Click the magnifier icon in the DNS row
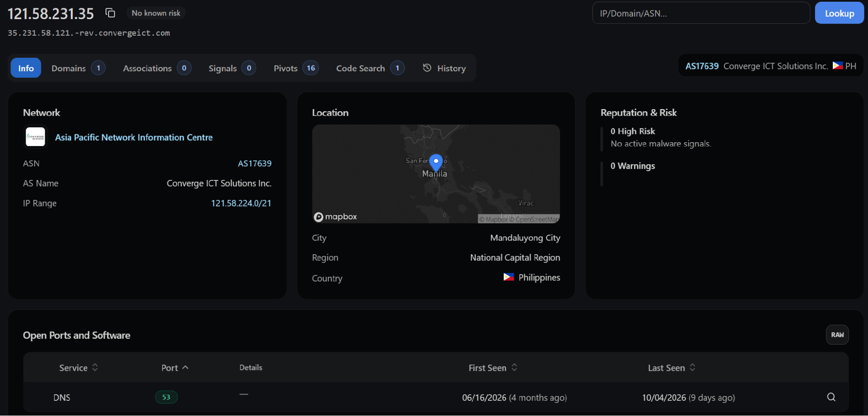This screenshot has height=416, width=868. (x=831, y=397)
